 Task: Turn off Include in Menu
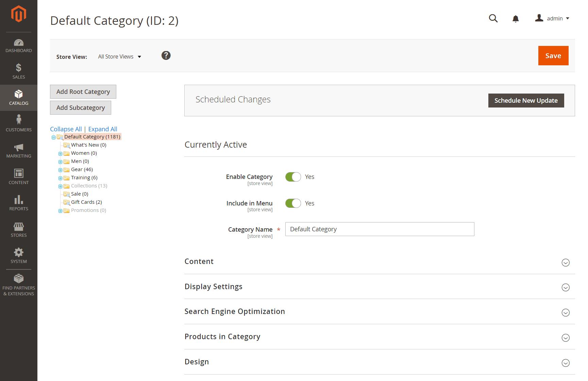pos(293,203)
